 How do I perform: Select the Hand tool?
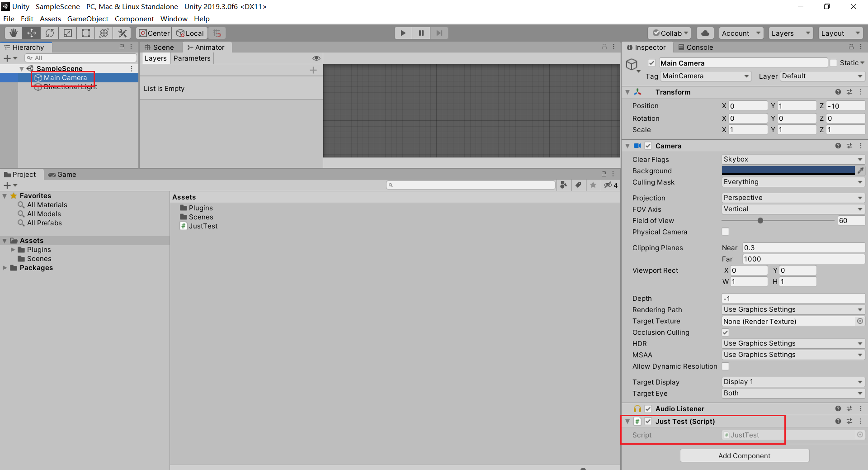pyautogui.click(x=14, y=33)
